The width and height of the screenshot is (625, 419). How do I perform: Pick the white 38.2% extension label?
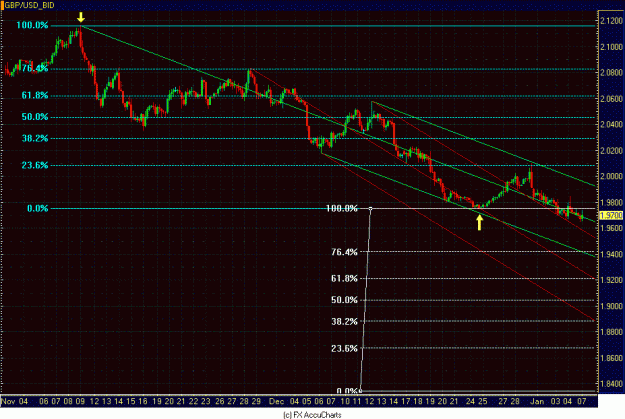[344, 321]
